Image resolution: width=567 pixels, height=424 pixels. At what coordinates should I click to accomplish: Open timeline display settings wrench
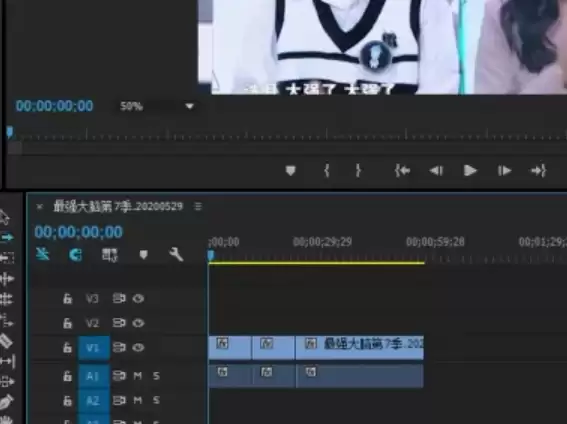point(176,255)
